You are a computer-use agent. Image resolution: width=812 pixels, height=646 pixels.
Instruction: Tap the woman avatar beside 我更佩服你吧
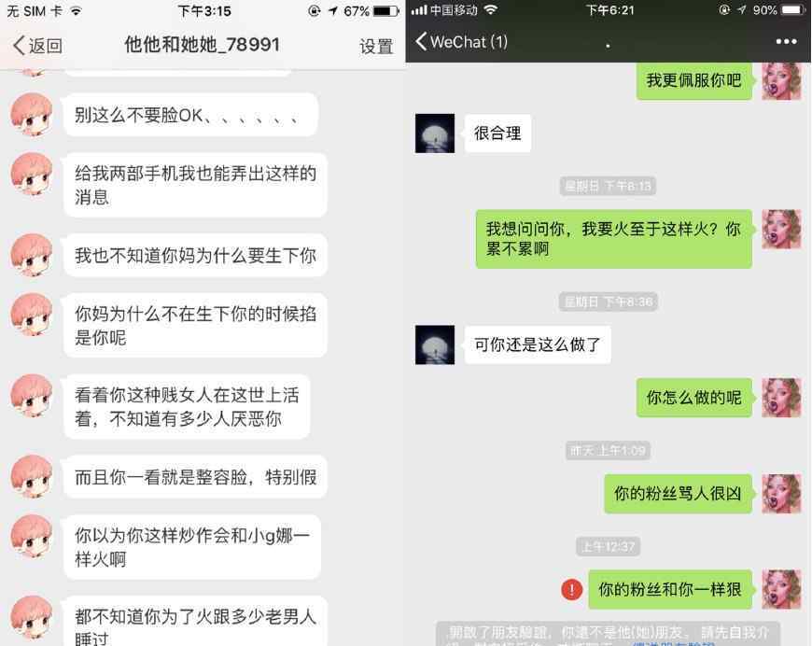(781, 80)
